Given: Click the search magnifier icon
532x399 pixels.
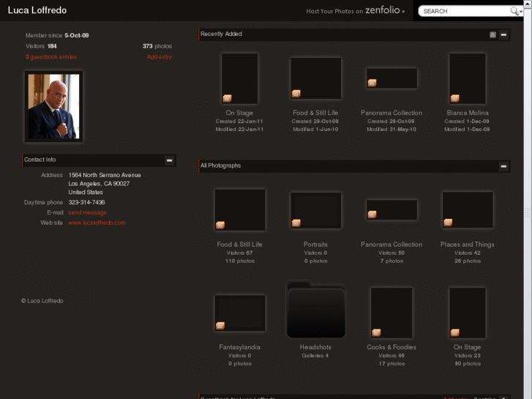Looking at the screenshot, I should [x=514, y=11].
